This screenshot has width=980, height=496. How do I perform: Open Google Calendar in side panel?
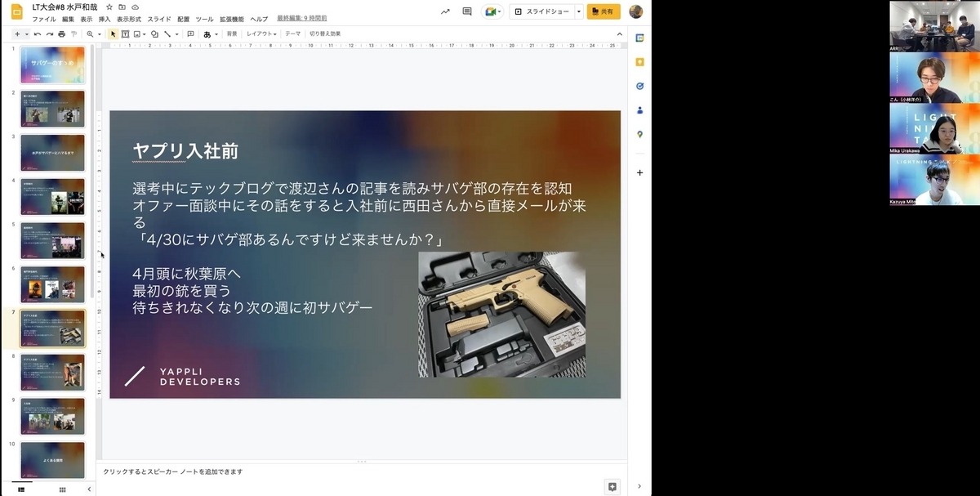[640, 38]
